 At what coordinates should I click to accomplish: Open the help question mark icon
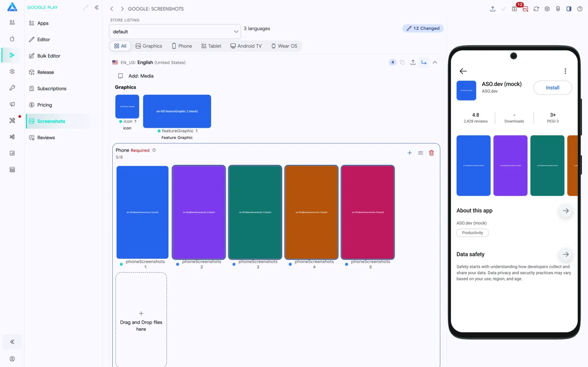tap(580, 9)
